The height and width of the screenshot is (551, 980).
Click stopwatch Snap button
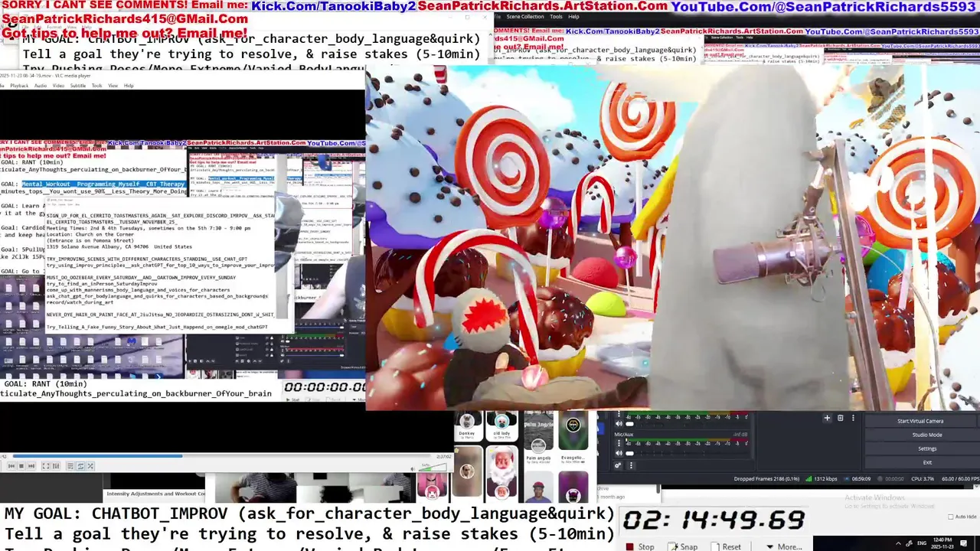point(682,546)
